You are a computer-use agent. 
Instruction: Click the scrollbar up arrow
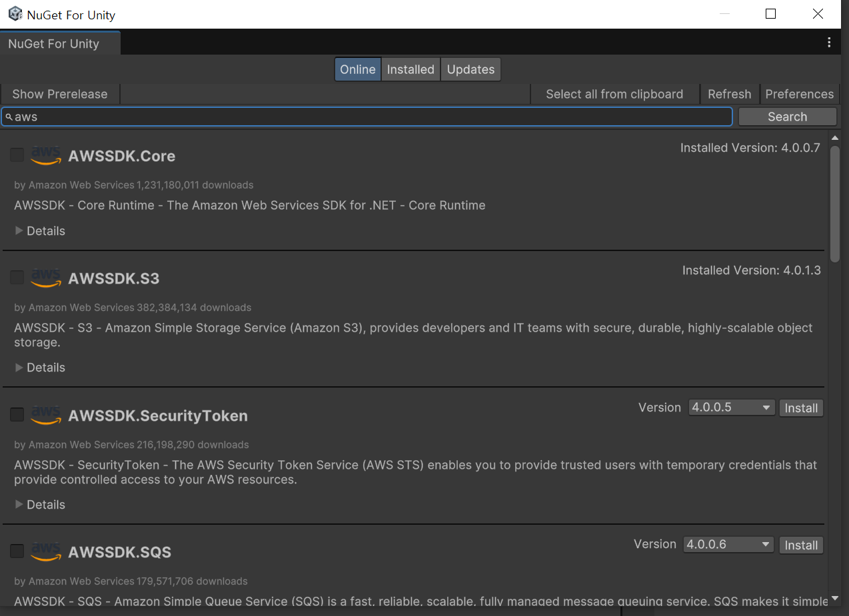[x=835, y=138]
